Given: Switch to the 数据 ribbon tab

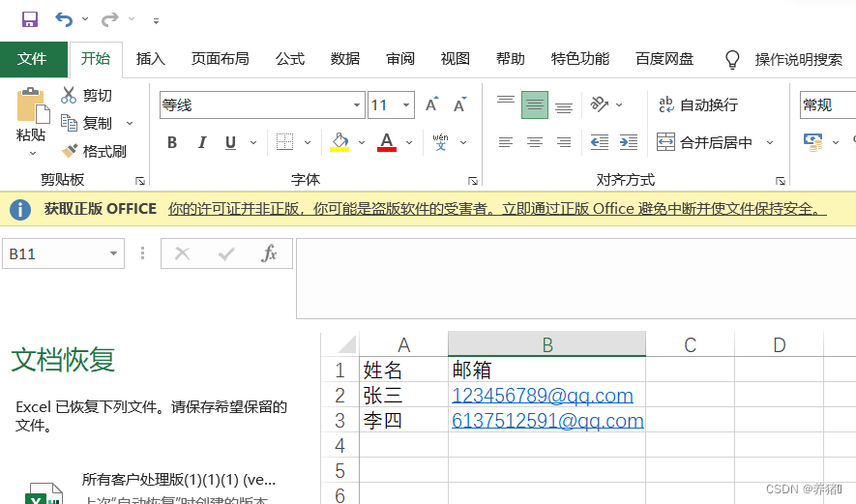Looking at the screenshot, I should 345,59.
